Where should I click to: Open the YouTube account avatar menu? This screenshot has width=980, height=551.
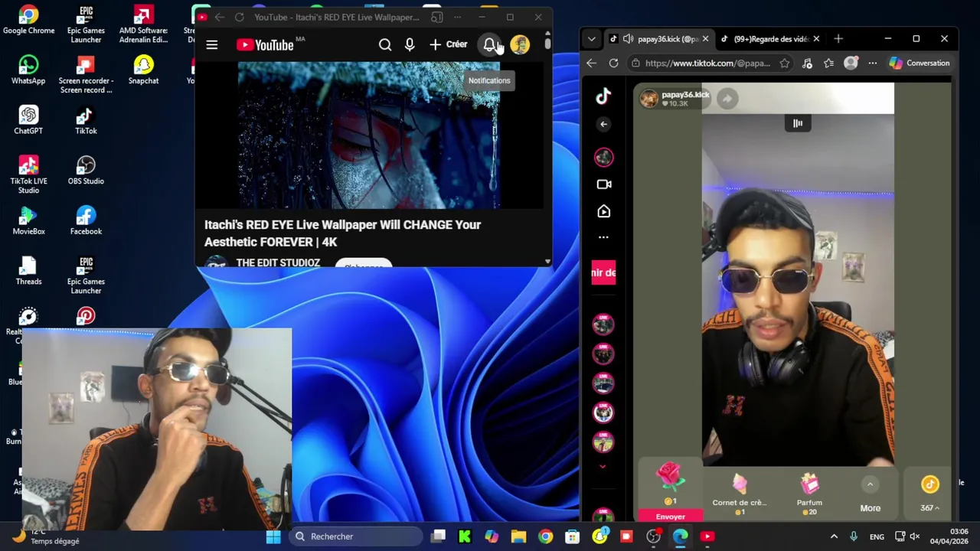520,45
